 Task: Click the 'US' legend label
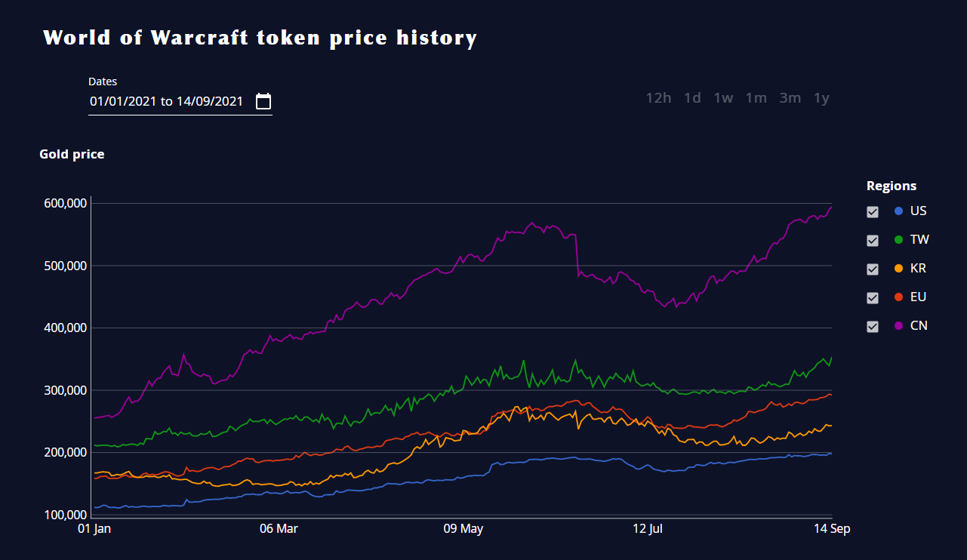[919, 211]
